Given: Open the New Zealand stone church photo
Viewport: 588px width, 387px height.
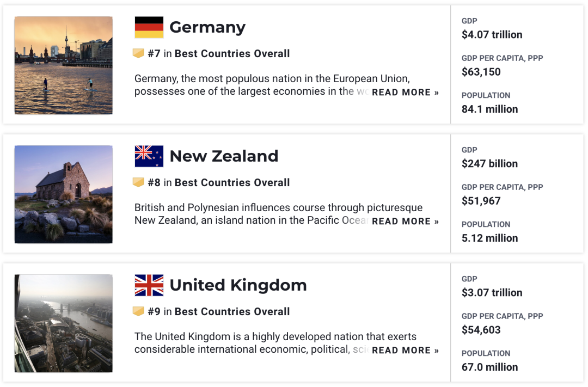Looking at the screenshot, I should pos(64,194).
